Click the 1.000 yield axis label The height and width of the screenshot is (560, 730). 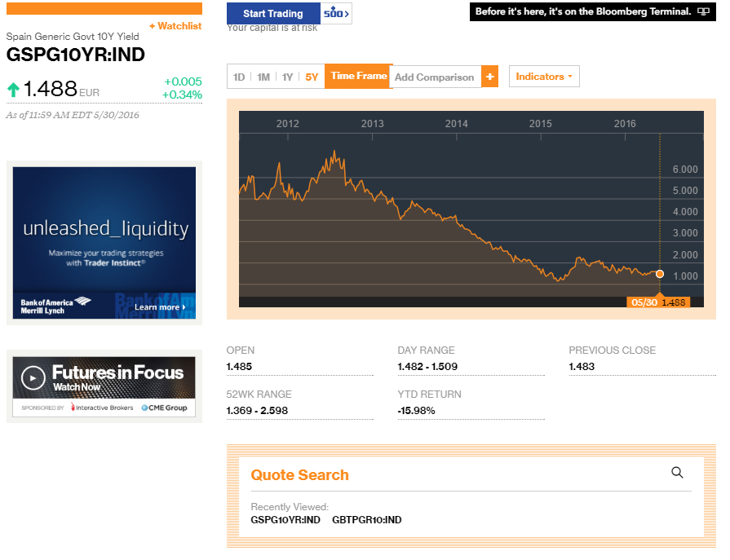[685, 276]
